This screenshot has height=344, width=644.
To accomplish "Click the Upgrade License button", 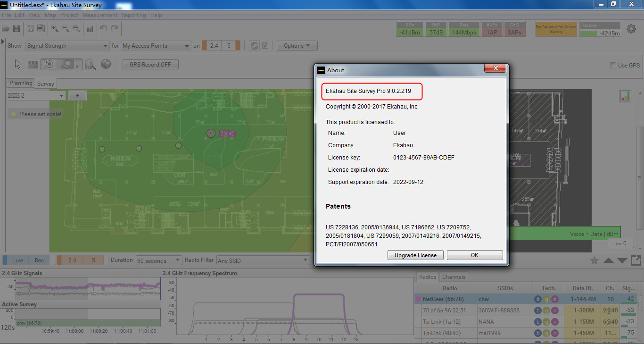I will coord(415,255).
